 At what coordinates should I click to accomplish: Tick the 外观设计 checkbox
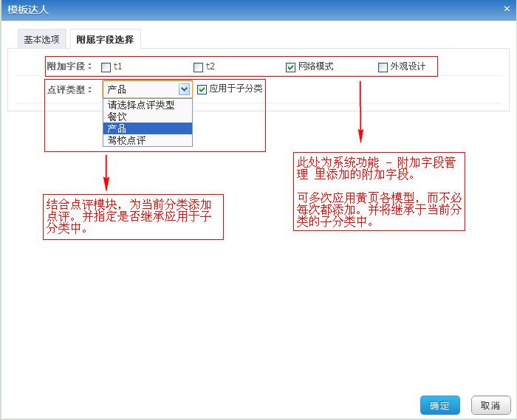383,67
